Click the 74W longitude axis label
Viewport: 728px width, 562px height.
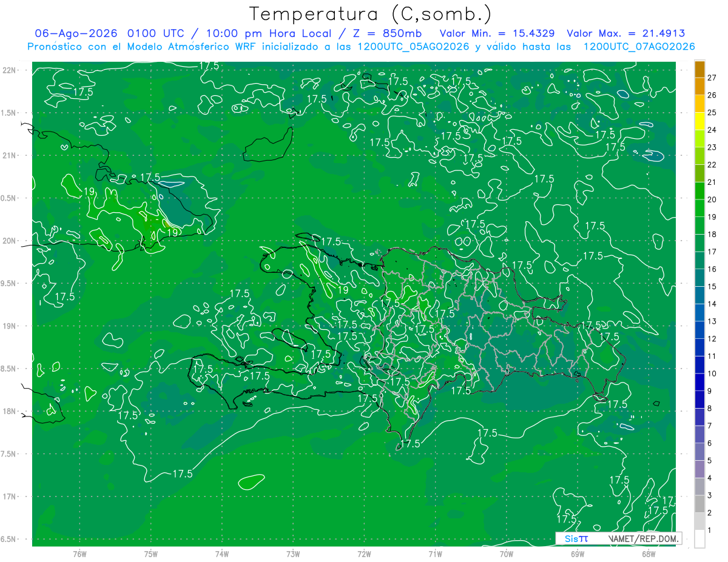[x=221, y=554]
